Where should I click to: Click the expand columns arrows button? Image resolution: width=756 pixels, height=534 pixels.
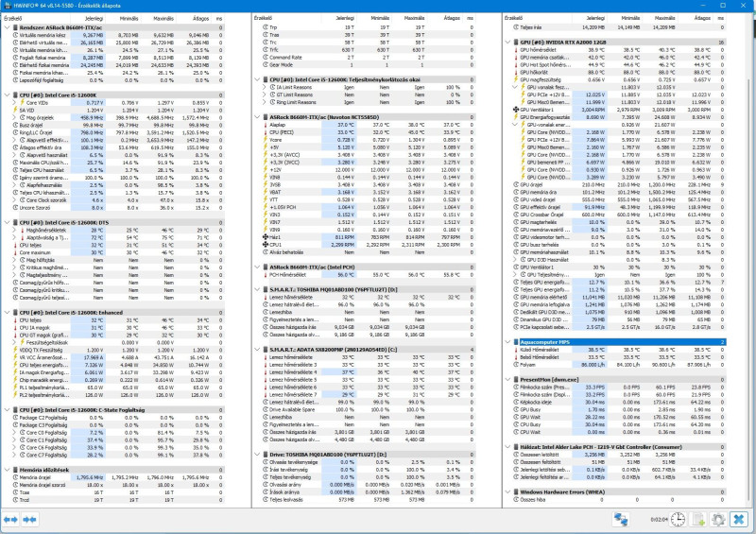(x=10, y=520)
